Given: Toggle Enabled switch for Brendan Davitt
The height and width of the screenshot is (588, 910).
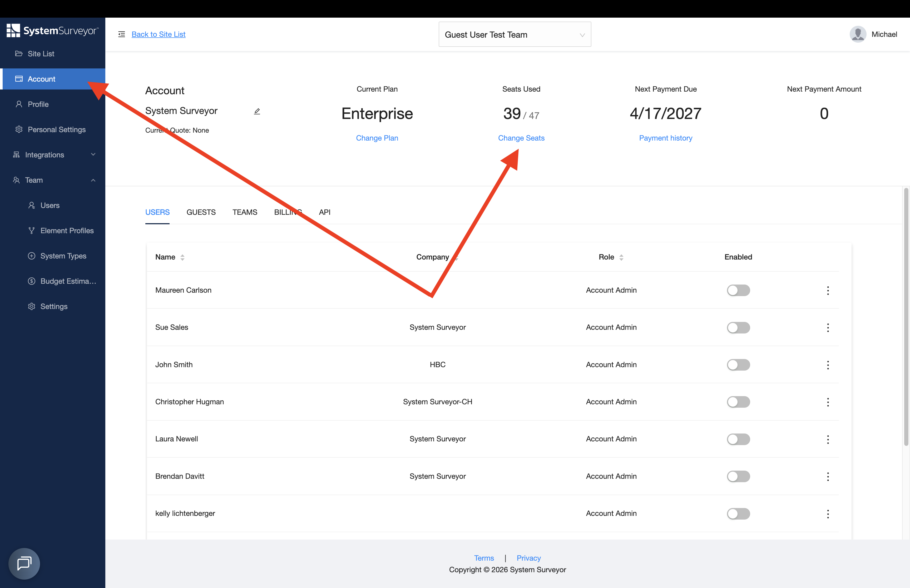Looking at the screenshot, I should click(x=738, y=476).
